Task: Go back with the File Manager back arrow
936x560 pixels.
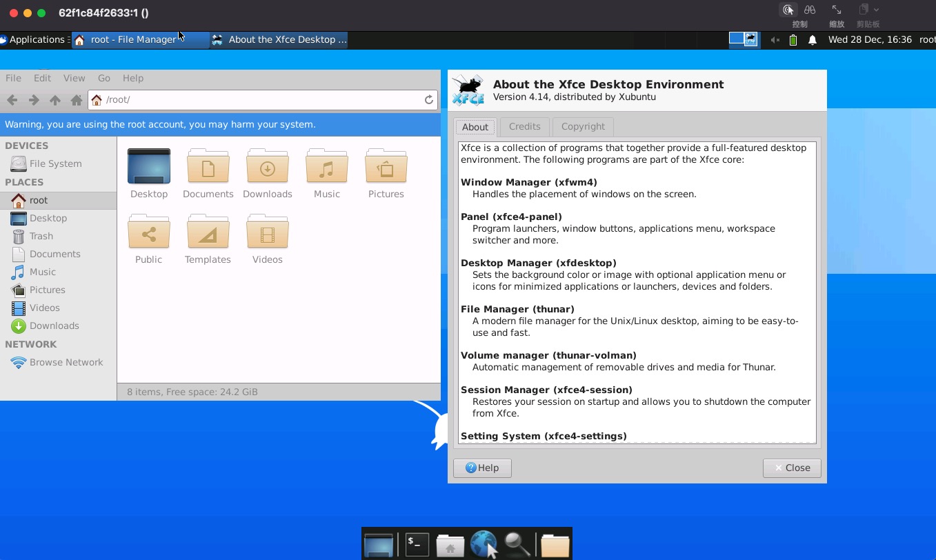Action: coord(12,100)
